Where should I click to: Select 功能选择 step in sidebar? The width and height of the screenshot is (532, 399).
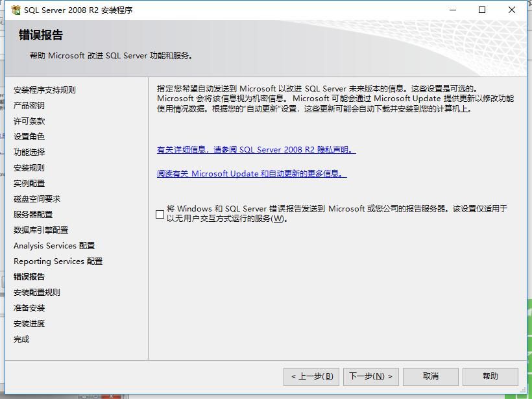tap(29, 152)
